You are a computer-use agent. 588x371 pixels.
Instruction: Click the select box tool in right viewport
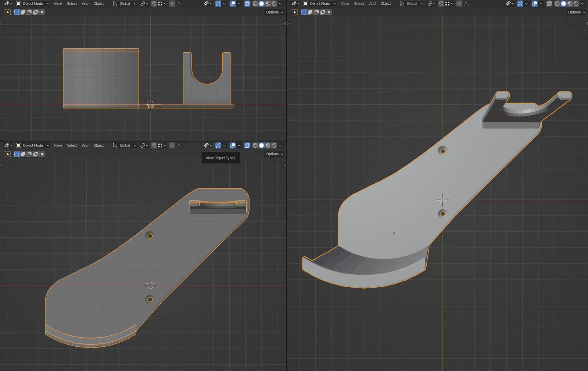pyautogui.click(x=295, y=12)
